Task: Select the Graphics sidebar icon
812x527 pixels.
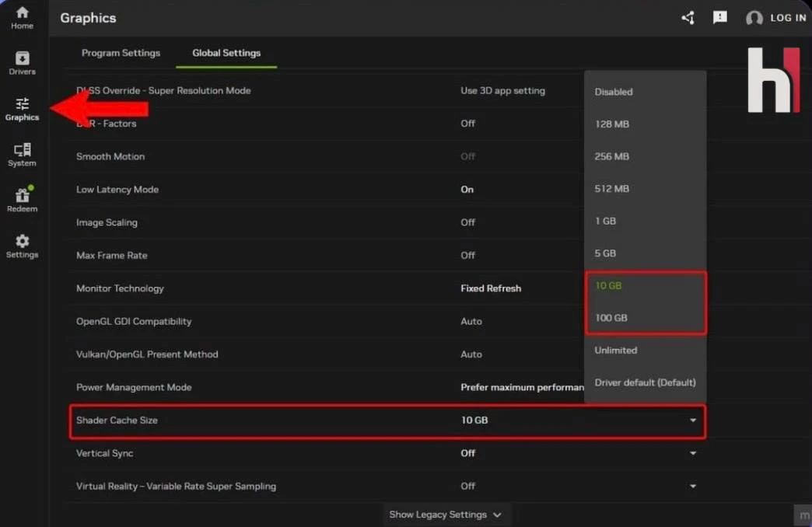Action: (x=22, y=109)
